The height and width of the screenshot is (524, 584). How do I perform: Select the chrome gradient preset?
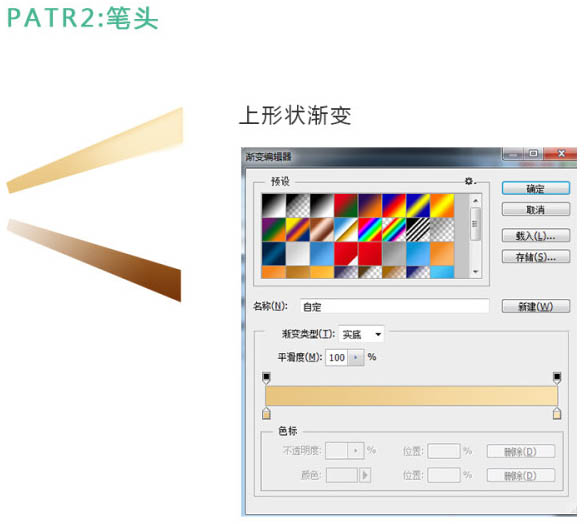(346, 229)
